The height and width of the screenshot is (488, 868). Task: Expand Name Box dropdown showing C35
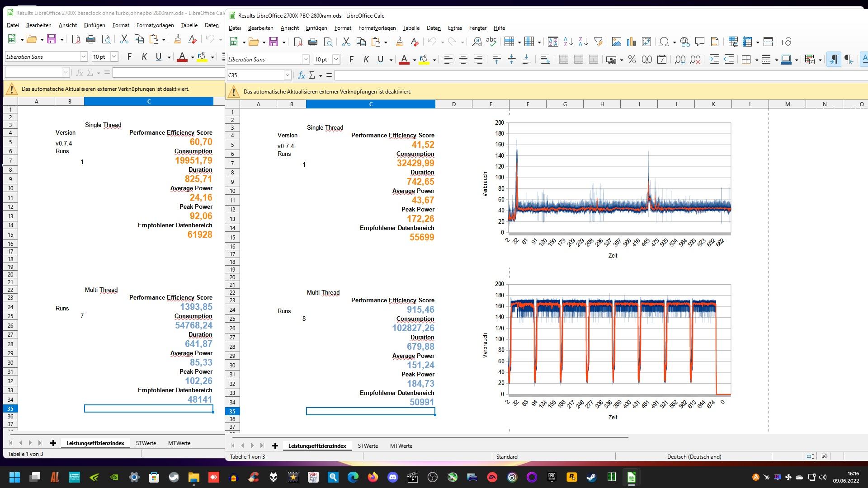[287, 75]
